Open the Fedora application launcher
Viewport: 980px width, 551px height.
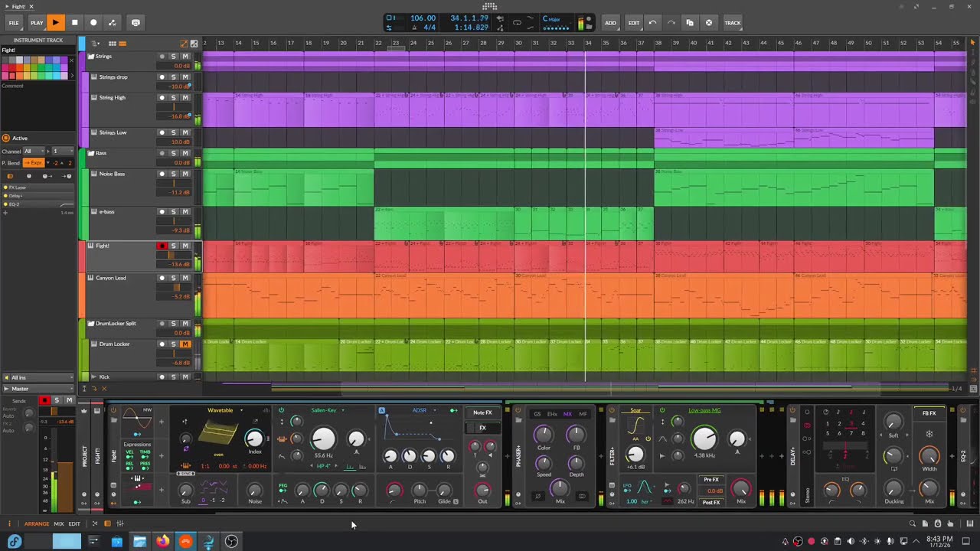coord(14,542)
